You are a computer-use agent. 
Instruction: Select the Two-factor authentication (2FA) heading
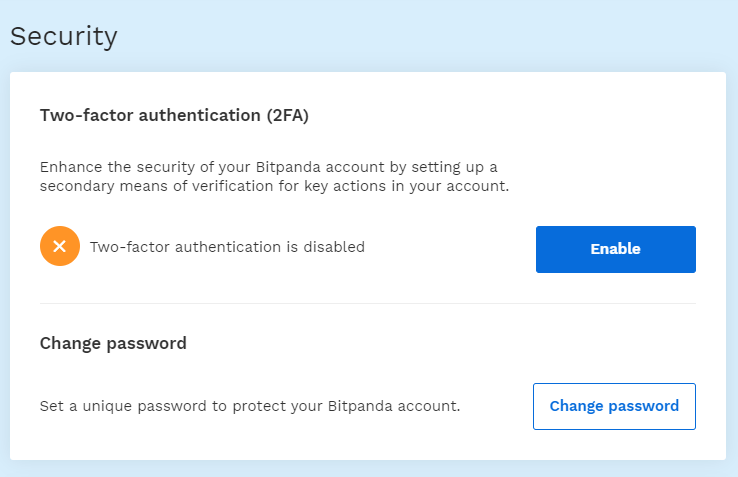point(174,115)
